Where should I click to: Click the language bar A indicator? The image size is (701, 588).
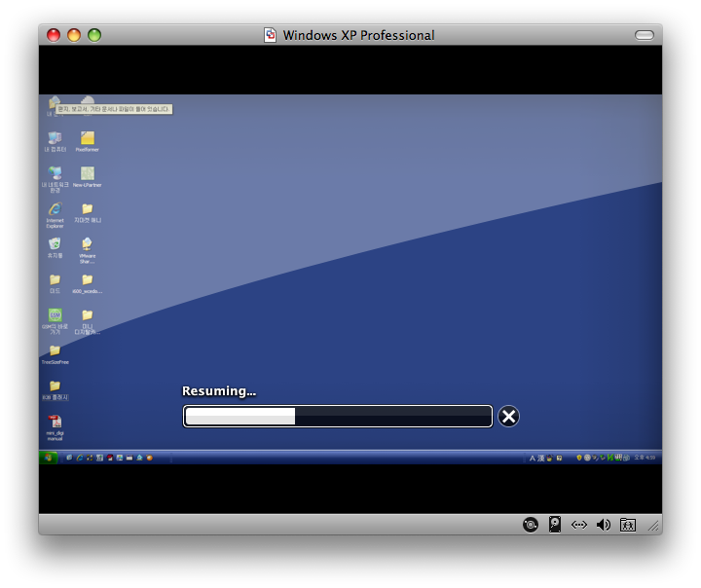point(532,458)
